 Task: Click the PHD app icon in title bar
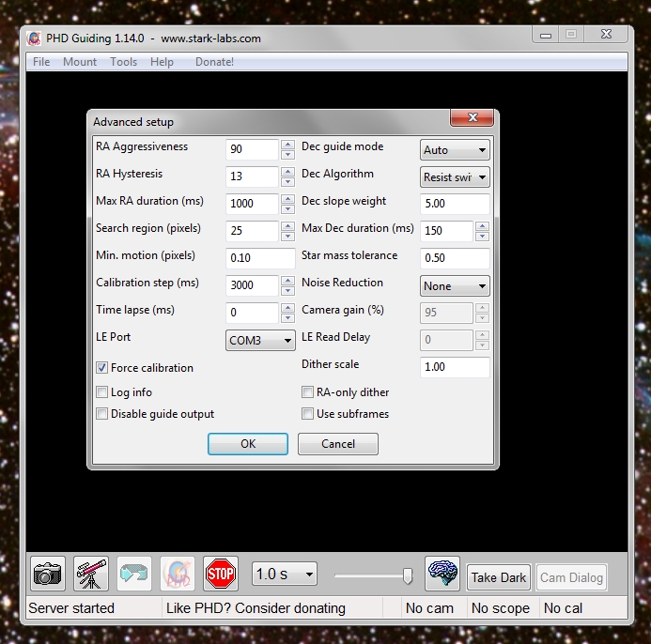coord(34,38)
